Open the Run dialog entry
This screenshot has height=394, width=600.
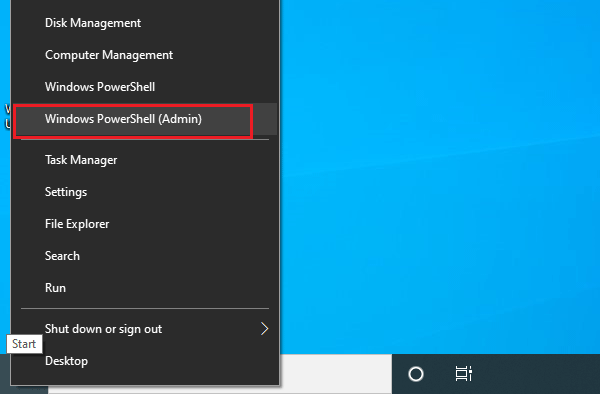tap(145, 288)
